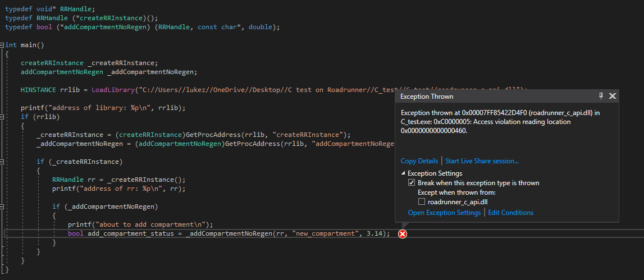Click the printf "address of rr" line
The image size is (644, 280).
pos(118,189)
